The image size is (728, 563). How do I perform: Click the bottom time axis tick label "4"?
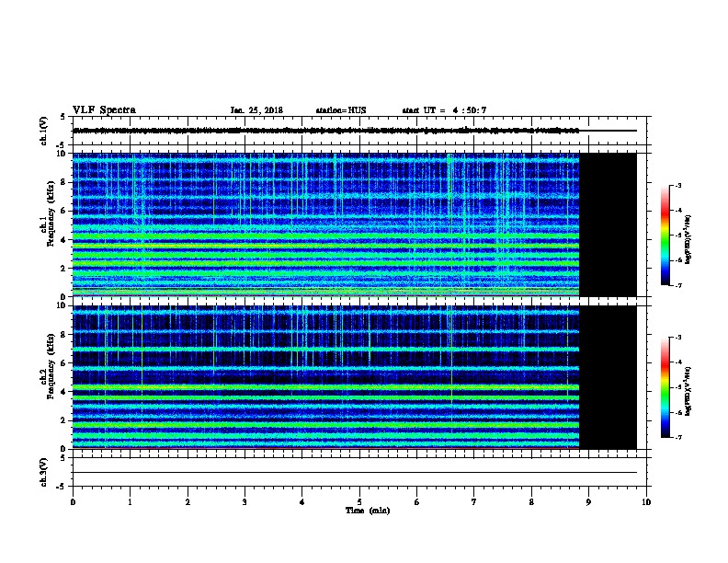pos(301,501)
